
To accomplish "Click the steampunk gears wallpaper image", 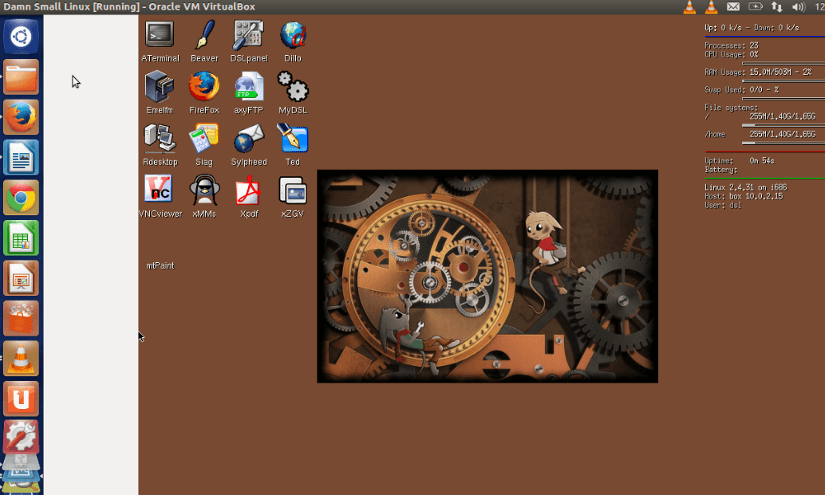I will click(x=487, y=276).
